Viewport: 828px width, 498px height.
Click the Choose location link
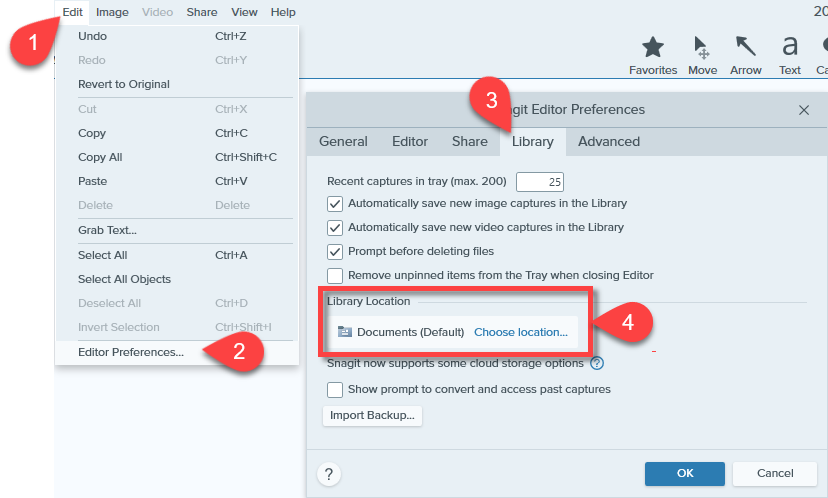click(520, 332)
